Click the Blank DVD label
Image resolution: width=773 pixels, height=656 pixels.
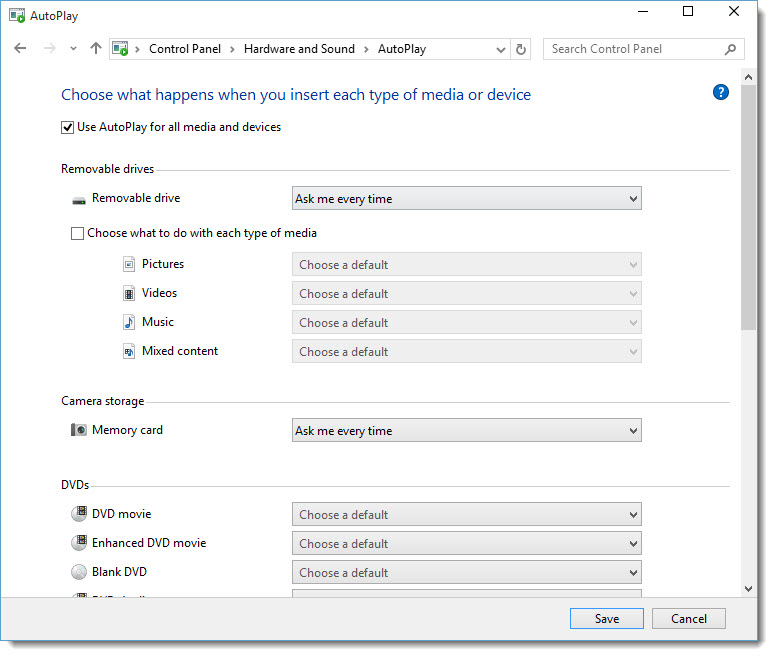pos(119,572)
